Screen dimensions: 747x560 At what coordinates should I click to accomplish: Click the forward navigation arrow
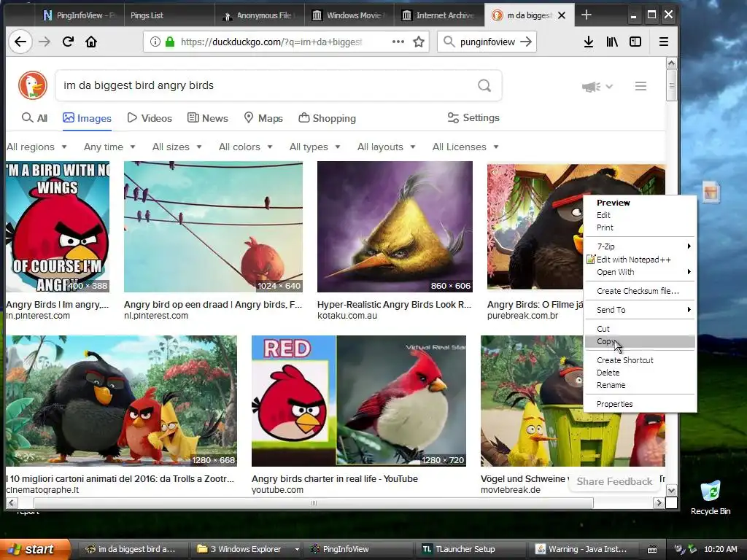(x=44, y=42)
